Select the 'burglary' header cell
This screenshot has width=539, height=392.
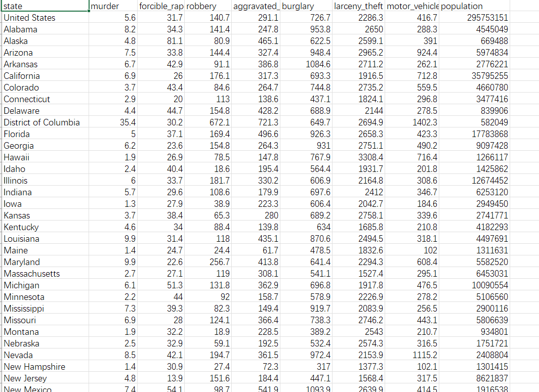click(306, 6)
